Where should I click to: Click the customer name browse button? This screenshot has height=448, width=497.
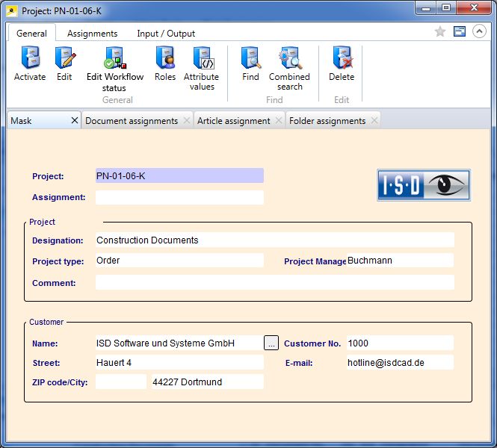point(271,343)
